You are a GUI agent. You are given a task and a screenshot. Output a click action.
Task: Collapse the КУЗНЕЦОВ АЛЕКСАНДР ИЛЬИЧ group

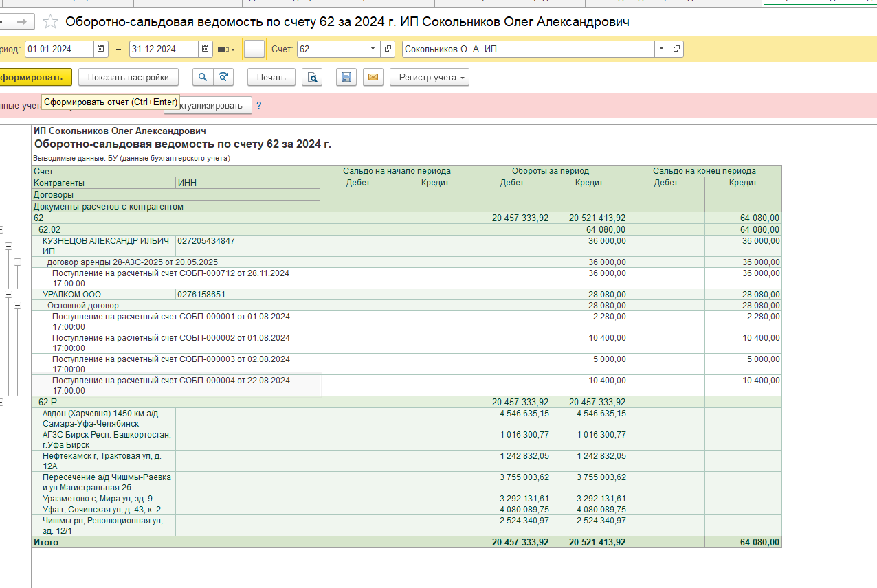pos(9,246)
